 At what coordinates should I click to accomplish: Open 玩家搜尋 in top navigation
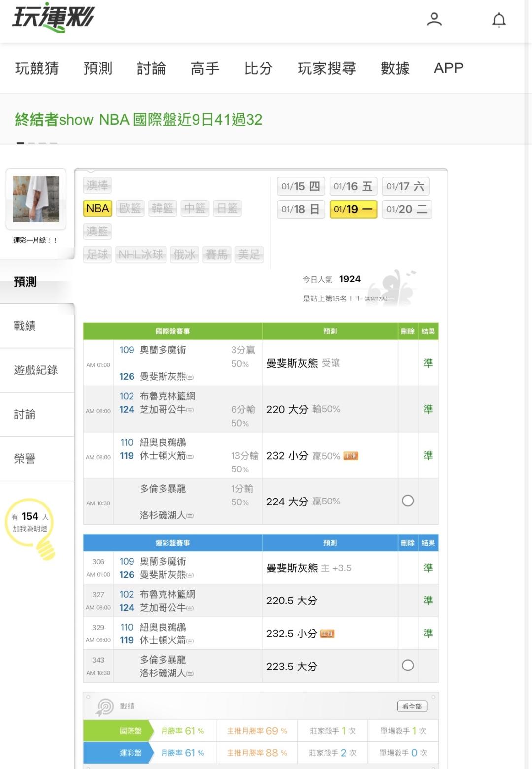[x=327, y=68]
